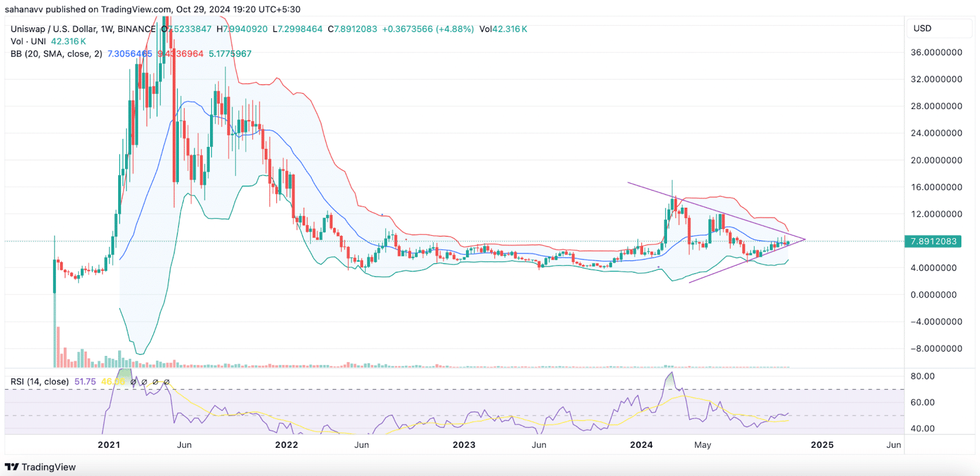Click the BB lower value 5.1775967
Image resolution: width=980 pixels, height=476 pixels.
point(230,53)
